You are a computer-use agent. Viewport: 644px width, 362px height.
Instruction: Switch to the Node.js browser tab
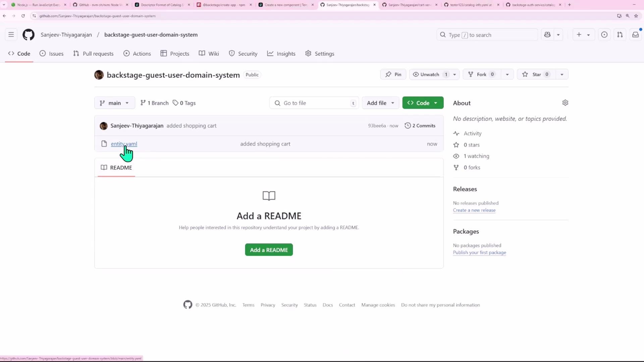[38, 5]
